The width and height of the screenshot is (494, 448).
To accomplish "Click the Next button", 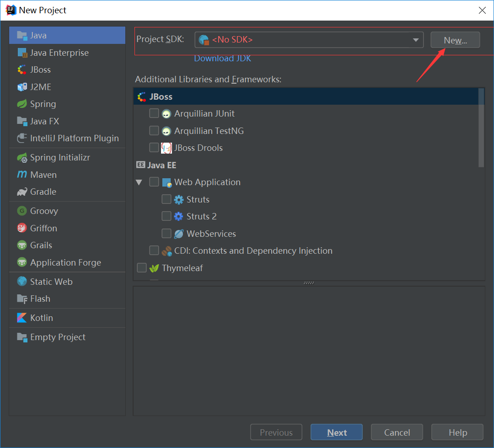I will [x=337, y=432].
